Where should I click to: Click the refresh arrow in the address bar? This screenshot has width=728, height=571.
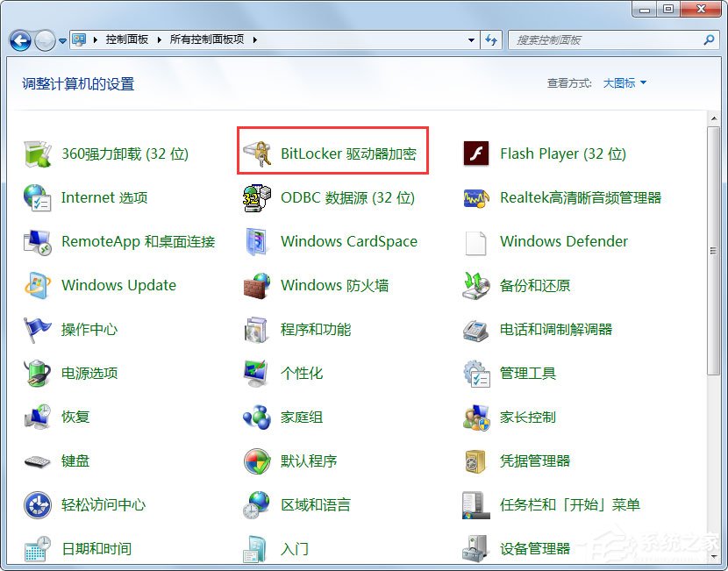491,39
